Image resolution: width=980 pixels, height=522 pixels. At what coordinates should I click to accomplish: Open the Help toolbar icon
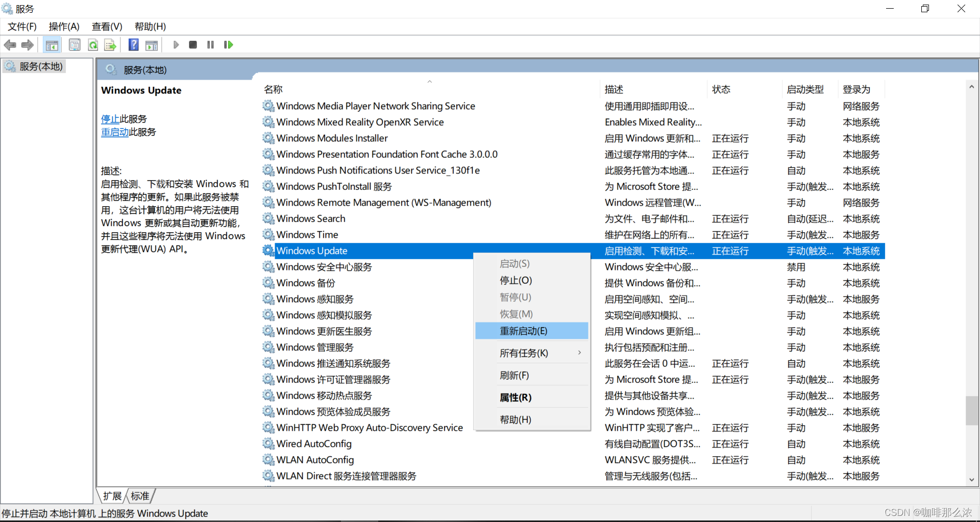click(x=133, y=45)
